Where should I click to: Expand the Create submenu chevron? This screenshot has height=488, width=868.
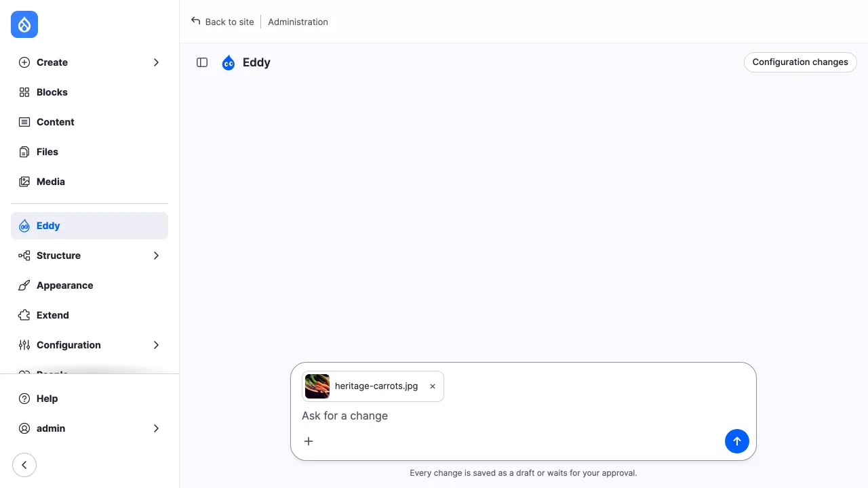coord(156,62)
